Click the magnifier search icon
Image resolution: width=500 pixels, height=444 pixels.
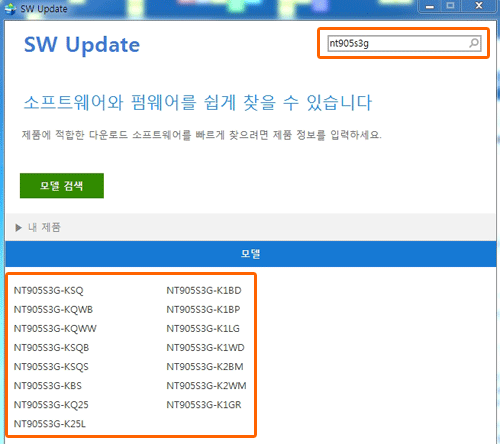pos(474,43)
